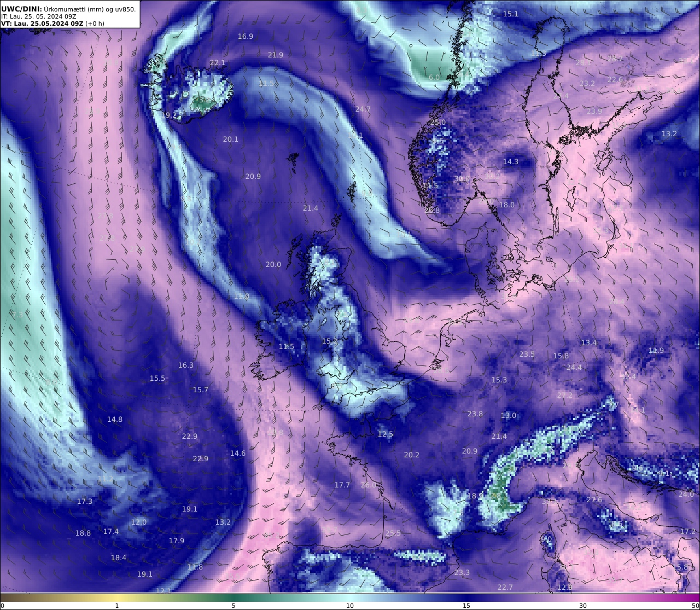
Task: Click the 23.9 value label
Action: (594, 111)
